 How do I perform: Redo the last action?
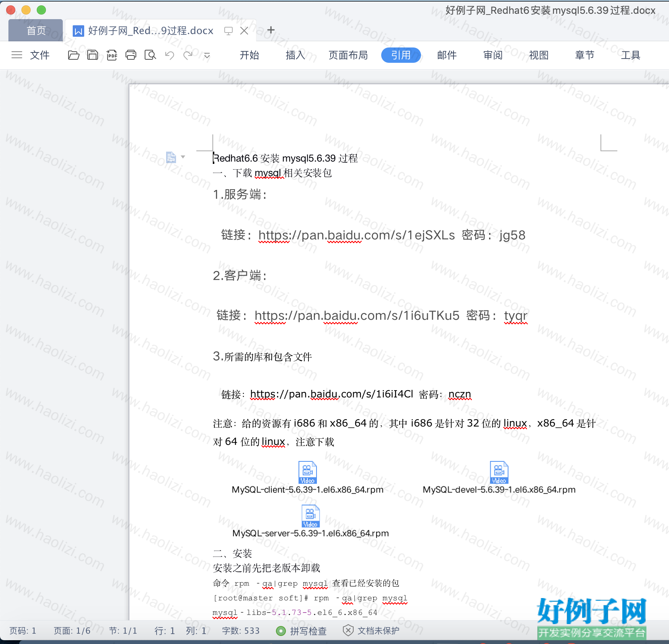tap(188, 55)
